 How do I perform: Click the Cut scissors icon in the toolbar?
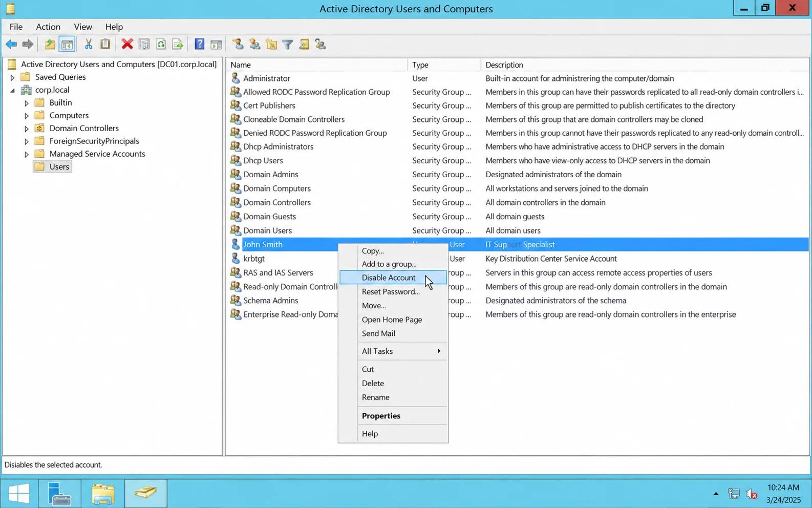pos(89,45)
